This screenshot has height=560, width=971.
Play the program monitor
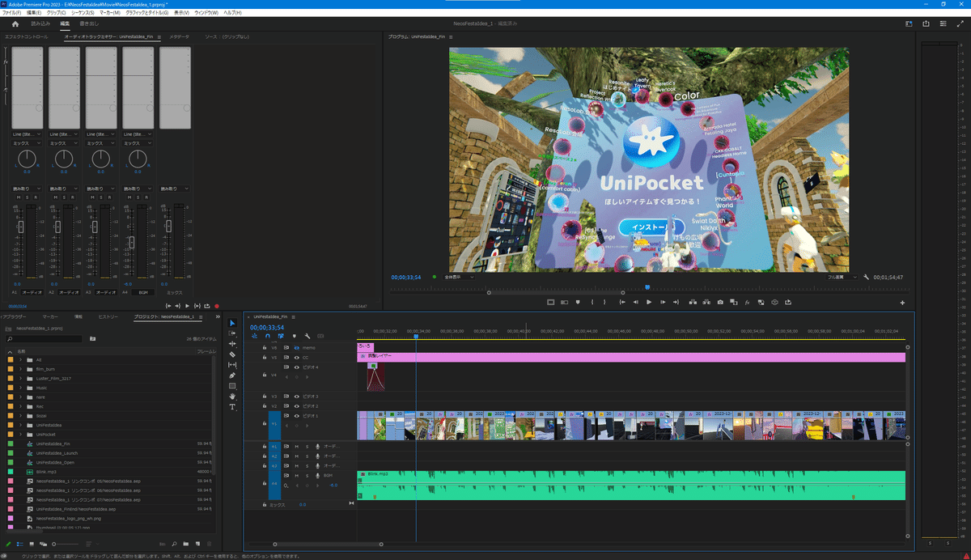tap(649, 302)
